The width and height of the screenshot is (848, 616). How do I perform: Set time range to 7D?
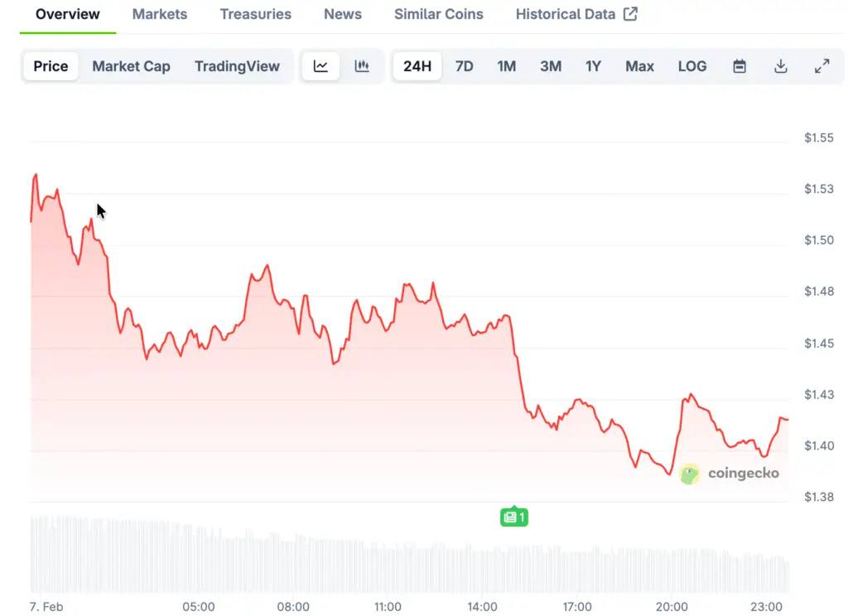pos(465,66)
